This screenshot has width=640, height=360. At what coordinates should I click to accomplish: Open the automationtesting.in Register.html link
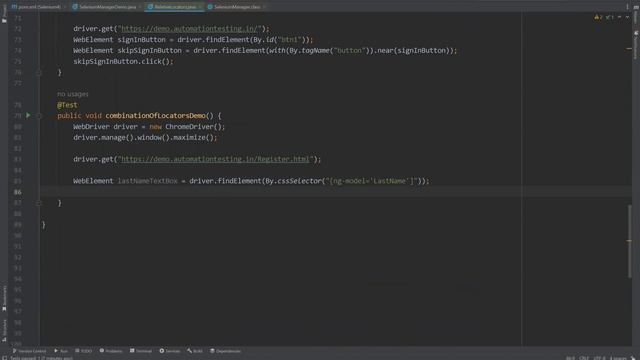(216, 159)
